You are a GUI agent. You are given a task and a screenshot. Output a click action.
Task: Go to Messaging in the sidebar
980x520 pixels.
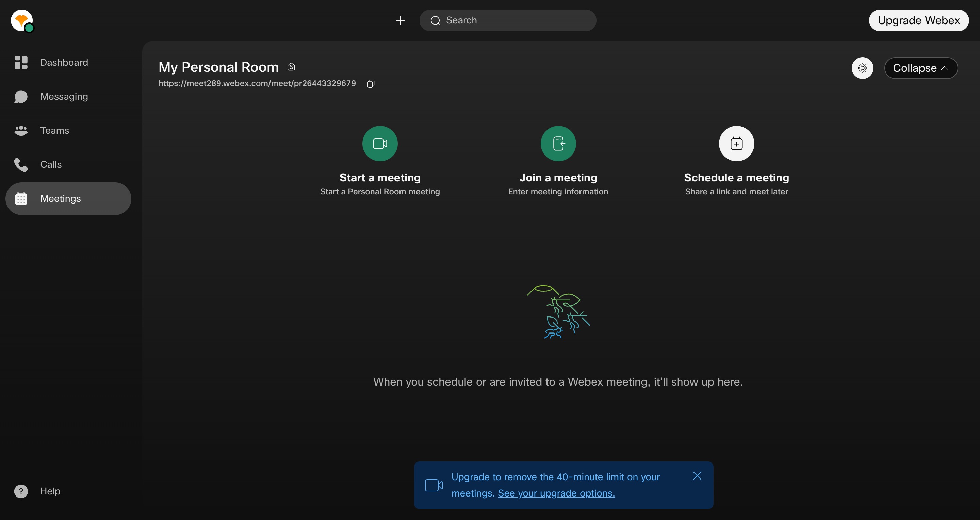68,97
